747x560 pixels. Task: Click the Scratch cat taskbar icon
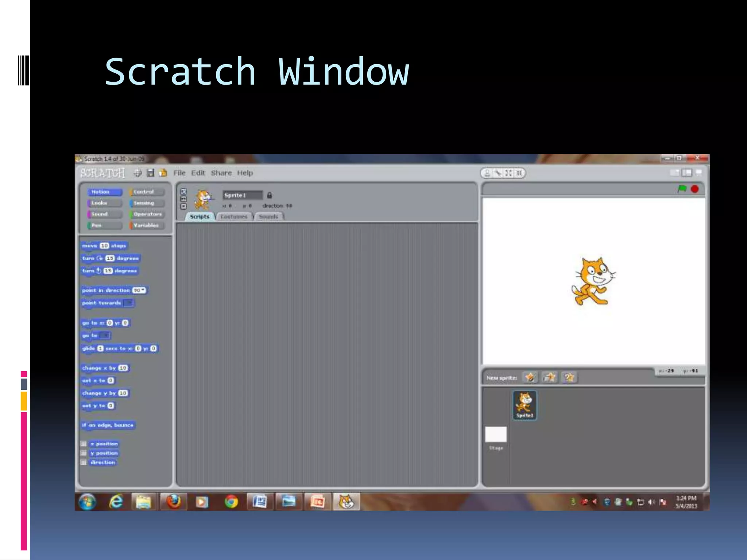point(347,502)
